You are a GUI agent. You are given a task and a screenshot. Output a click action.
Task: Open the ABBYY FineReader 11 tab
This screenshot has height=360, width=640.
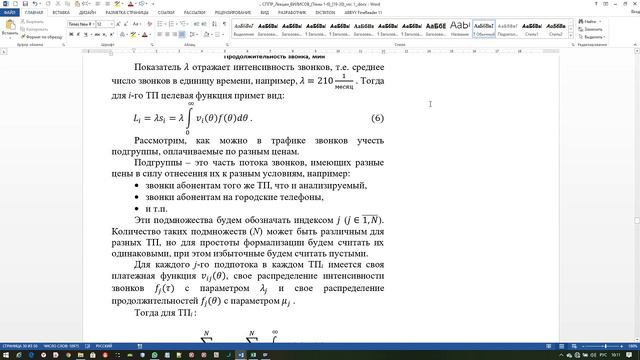point(363,13)
